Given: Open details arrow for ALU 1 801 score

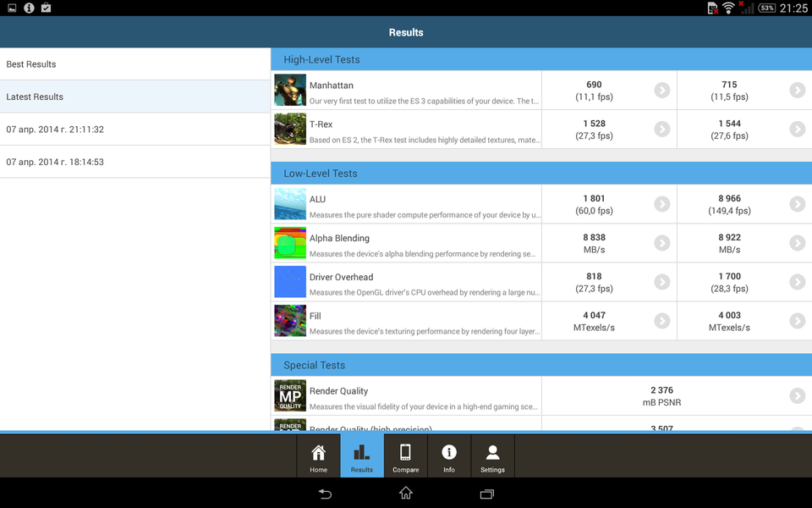Looking at the screenshot, I should tap(661, 204).
